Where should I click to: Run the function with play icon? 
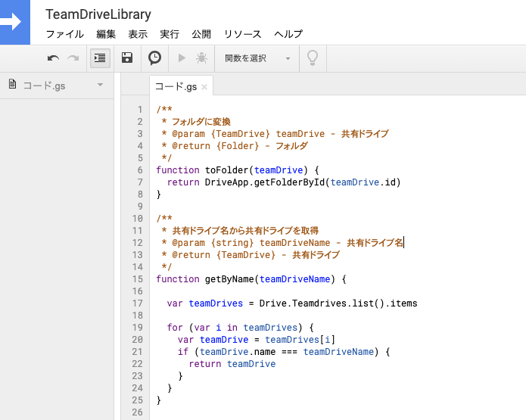tap(182, 58)
